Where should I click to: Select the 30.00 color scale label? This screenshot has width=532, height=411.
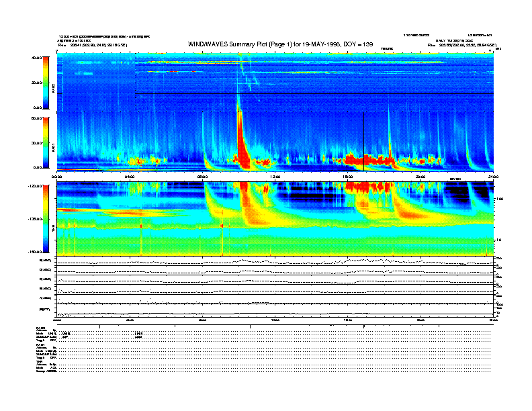[x=36, y=143]
